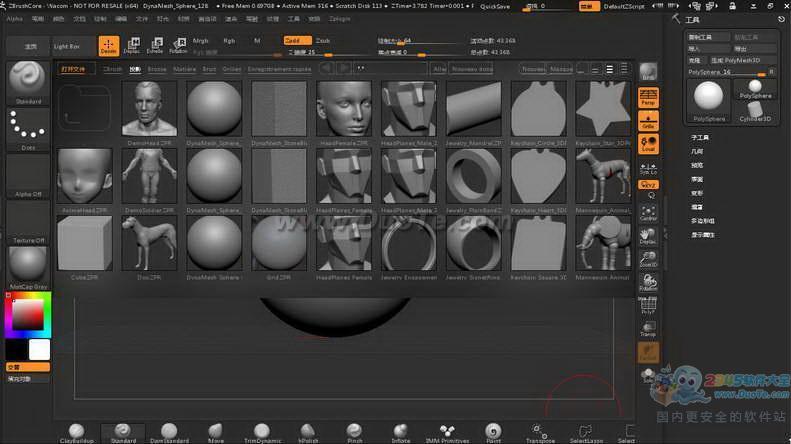
Task: Expand the 几何 geometry section
Action: (697, 151)
